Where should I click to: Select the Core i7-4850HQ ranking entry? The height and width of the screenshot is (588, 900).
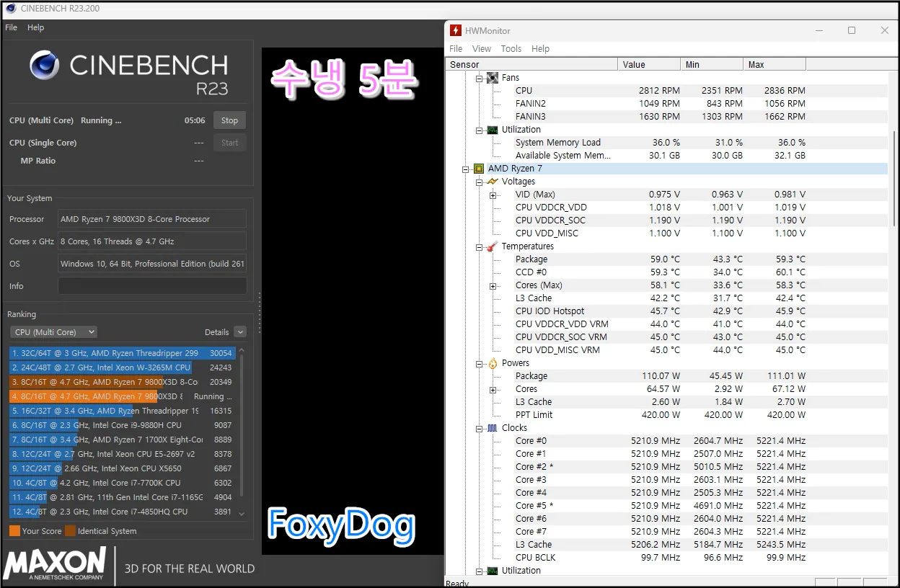point(123,512)
